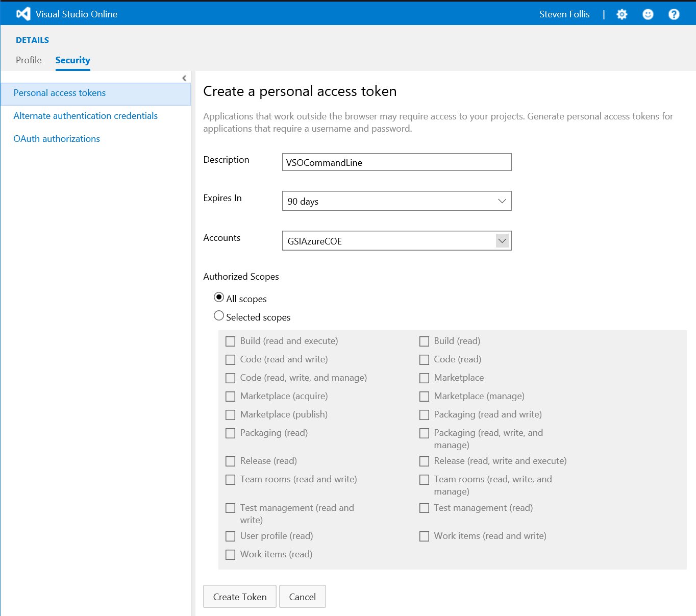Image resolution: width=696 pixels, height=616 pixels.
Task: Click the Visual Studio Online title
Action: point(77,14)
